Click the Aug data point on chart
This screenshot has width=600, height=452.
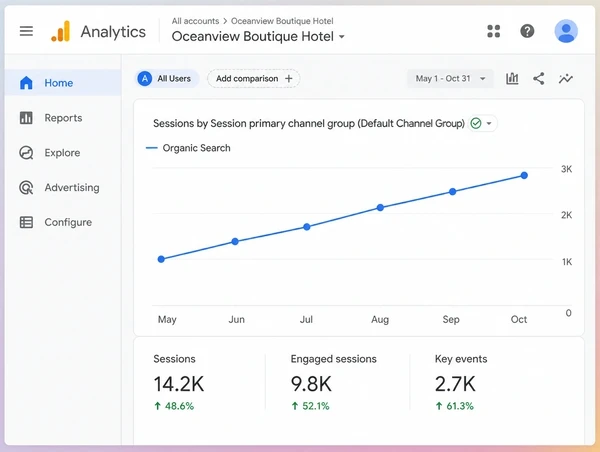380,207
